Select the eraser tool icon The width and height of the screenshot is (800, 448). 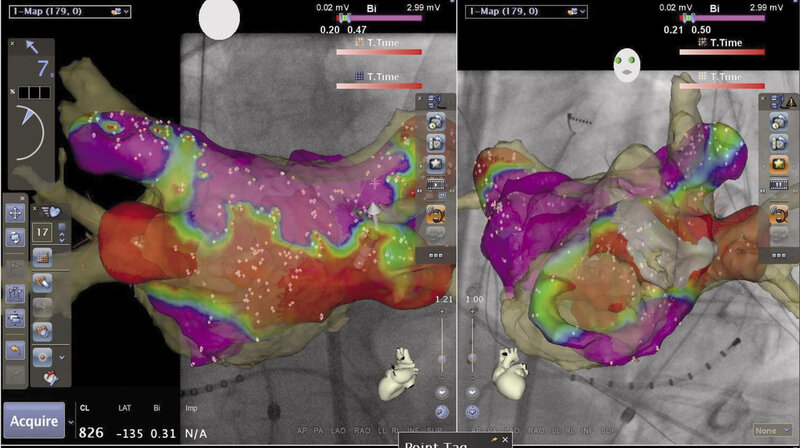(x=42, y=282)
